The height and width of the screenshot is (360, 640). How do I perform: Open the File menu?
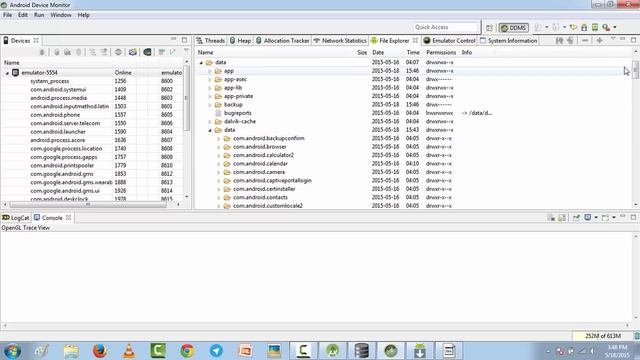(7, 15)
